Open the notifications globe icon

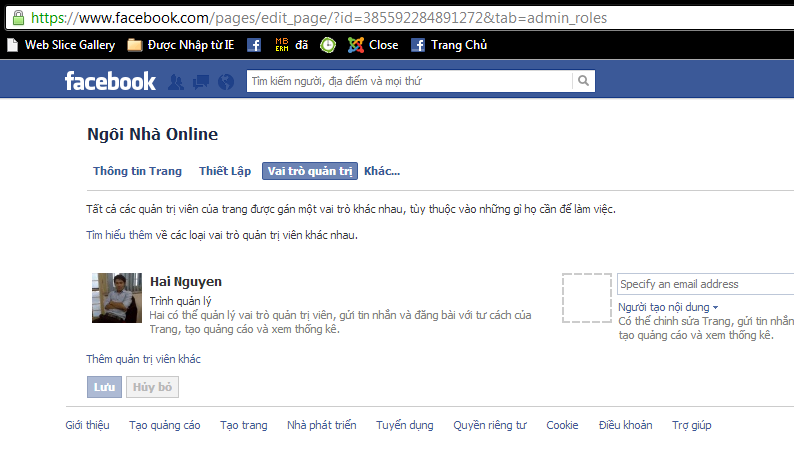coord(226,81)
